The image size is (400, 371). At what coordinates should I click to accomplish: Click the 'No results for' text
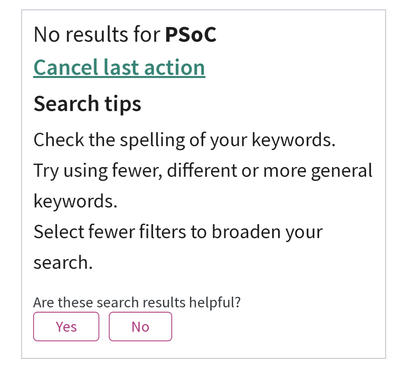(97, 34)
